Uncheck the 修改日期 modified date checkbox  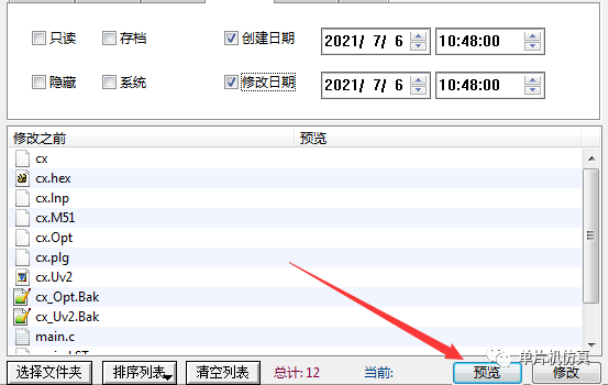[231, 82]
